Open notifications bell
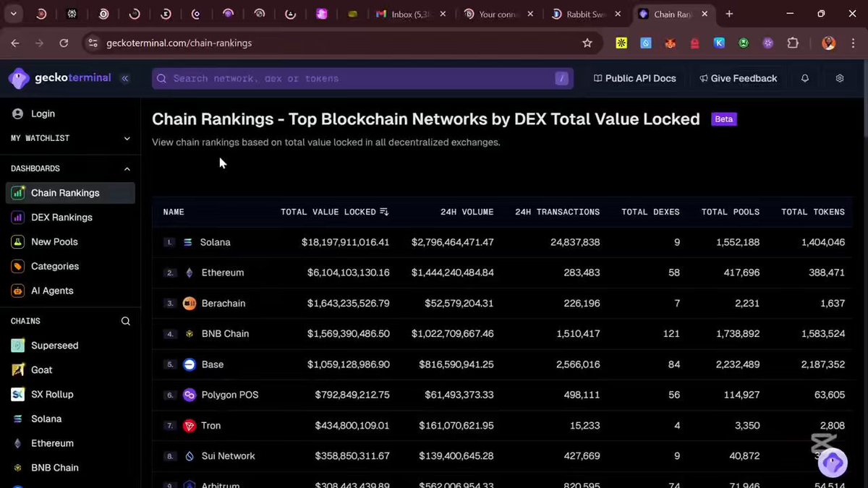This screenshot has width=868, height=488. tap(805, 78)
